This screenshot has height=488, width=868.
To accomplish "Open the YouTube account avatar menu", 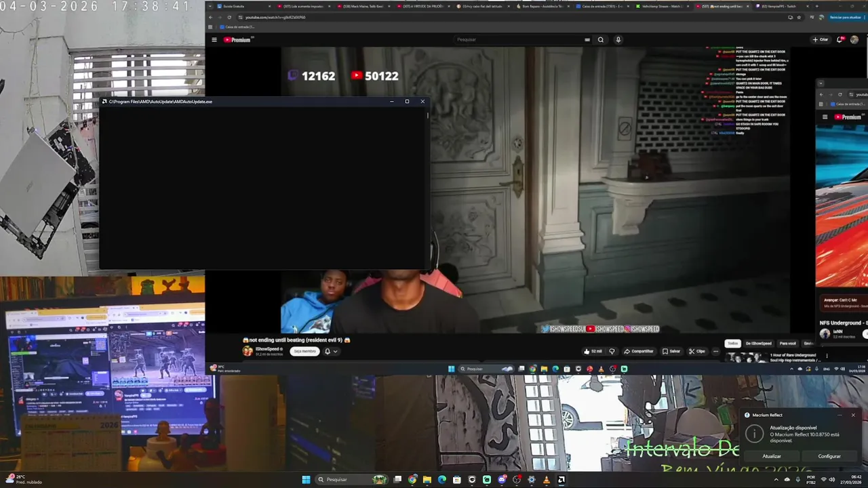I will [854, 39].
